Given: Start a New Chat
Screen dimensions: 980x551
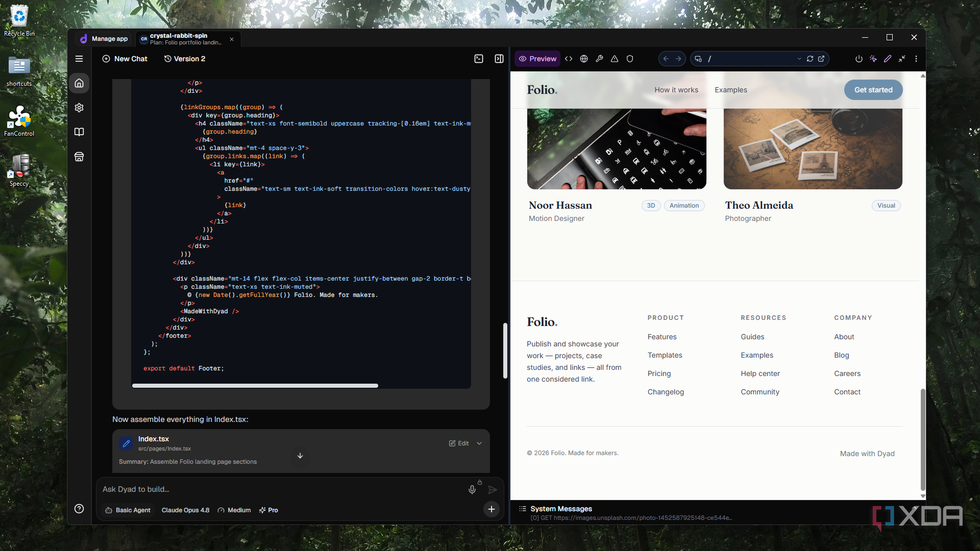Looking at the screenshot, I should (x=125, y=59).
